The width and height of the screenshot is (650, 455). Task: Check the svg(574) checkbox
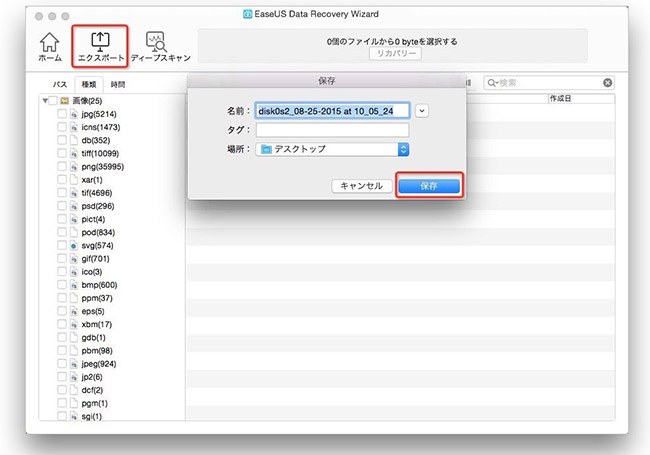[x=62, y=245]
